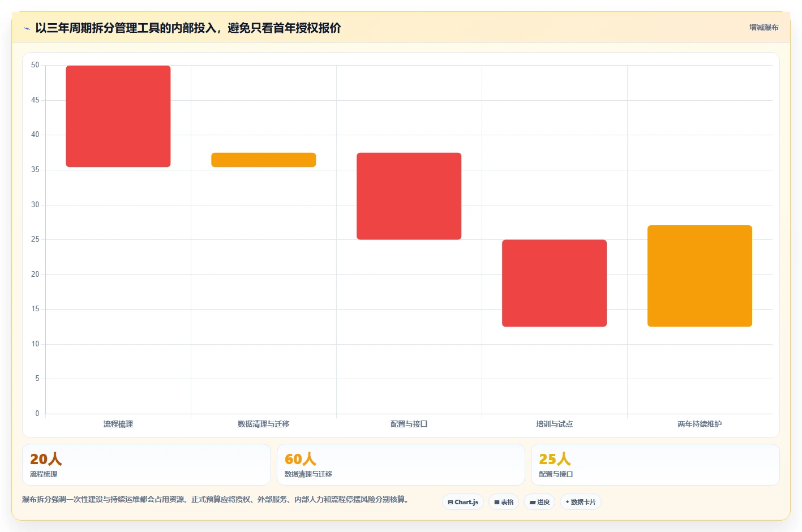The height and width of the screenshot is (532, 802).
Task: Click the y-axis value 25
Action: [x=35, y=239]
